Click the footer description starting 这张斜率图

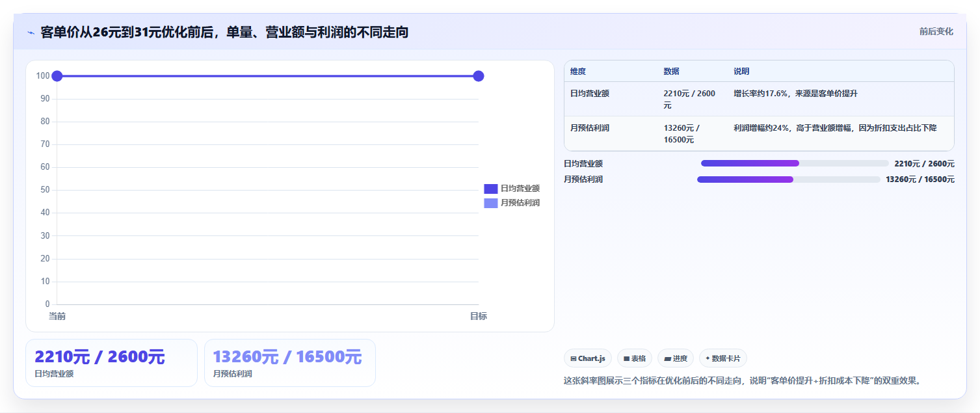(x=743, y=380)
